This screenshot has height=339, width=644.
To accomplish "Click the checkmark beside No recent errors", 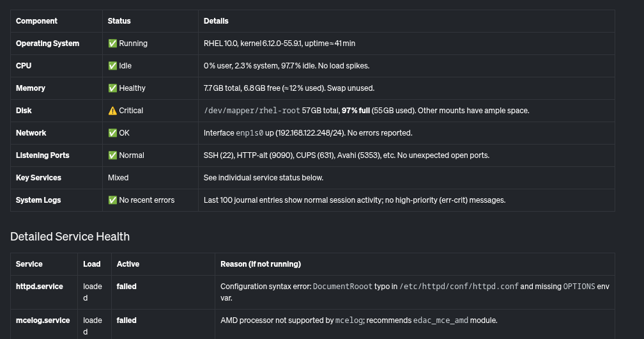I will pos(112,200).
